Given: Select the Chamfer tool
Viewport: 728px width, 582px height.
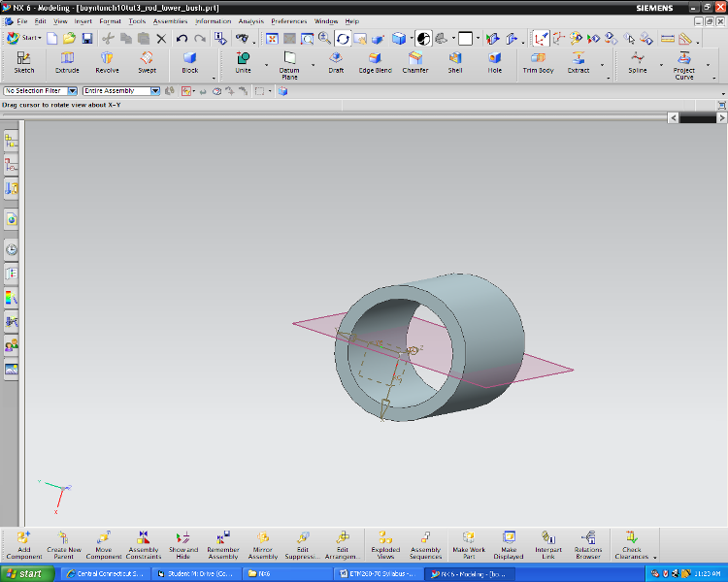Looking at the screenshot, I should (415, 62).
